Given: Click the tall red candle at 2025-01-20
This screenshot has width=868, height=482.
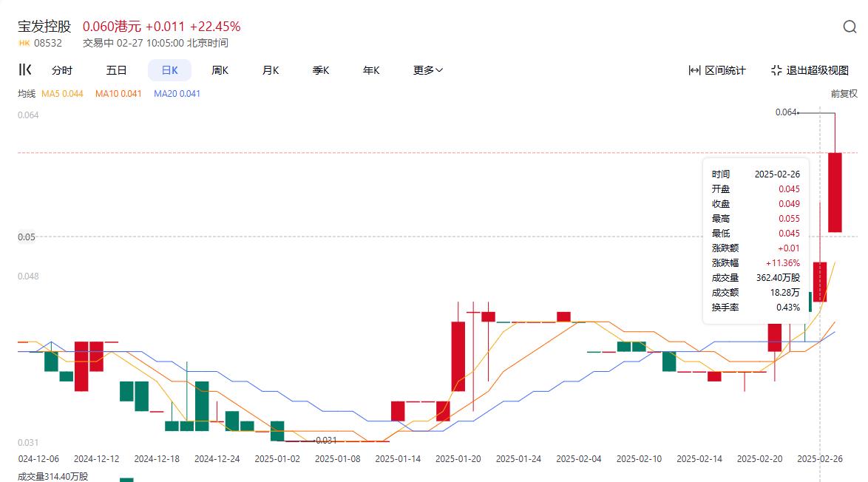Looking at the screenshot, I should [x=458, y=356].
